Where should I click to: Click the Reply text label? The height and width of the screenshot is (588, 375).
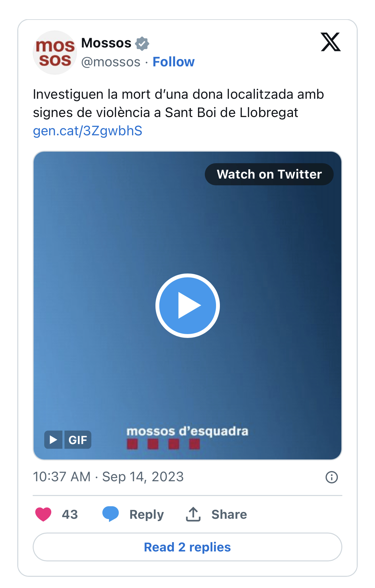tap(146, 514)
